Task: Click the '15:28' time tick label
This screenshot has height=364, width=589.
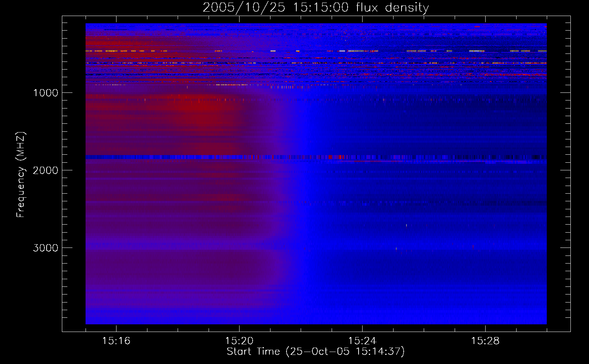Action: click(x=485, y=341)
